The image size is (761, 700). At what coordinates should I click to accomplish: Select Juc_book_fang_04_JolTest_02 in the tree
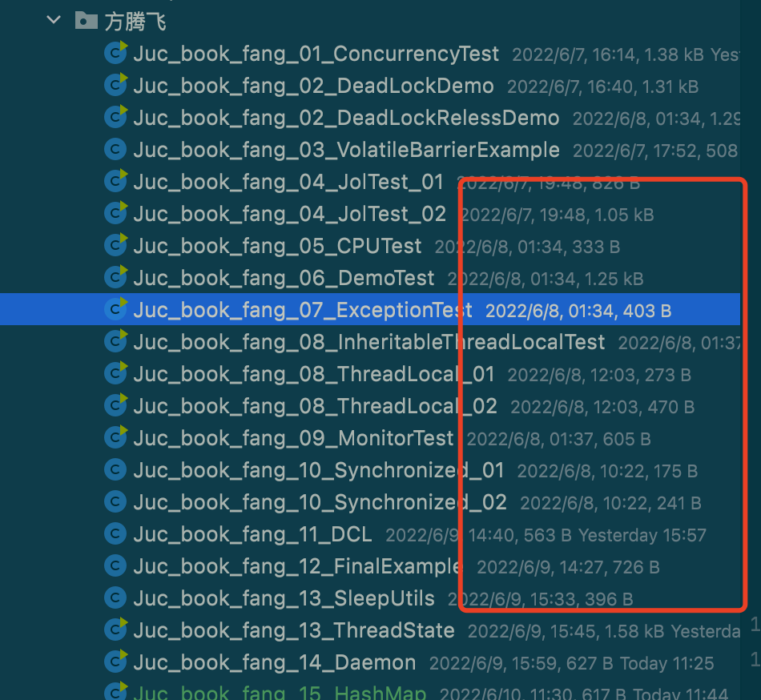click(x=289, y=214)
